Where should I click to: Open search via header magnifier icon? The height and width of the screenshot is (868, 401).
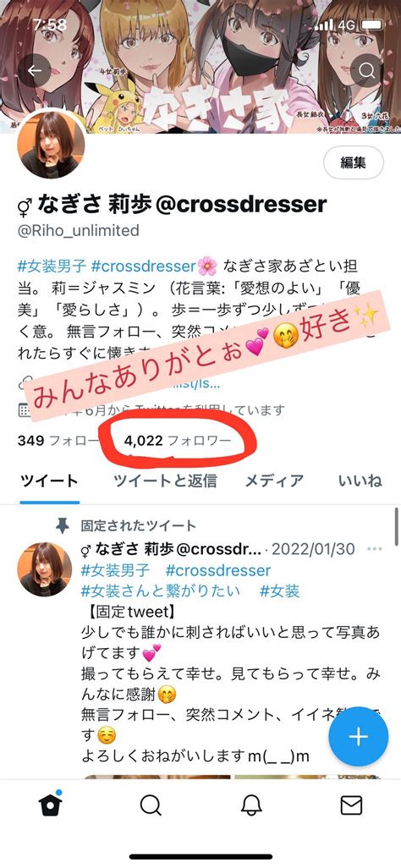(366, 70)
